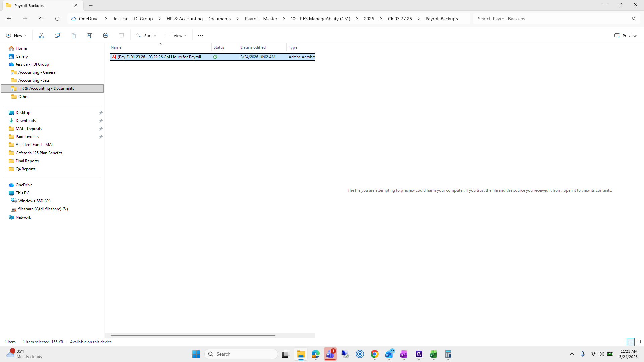
Task: Open the Sort options dropdown
Action: click(x=146, y=35)
